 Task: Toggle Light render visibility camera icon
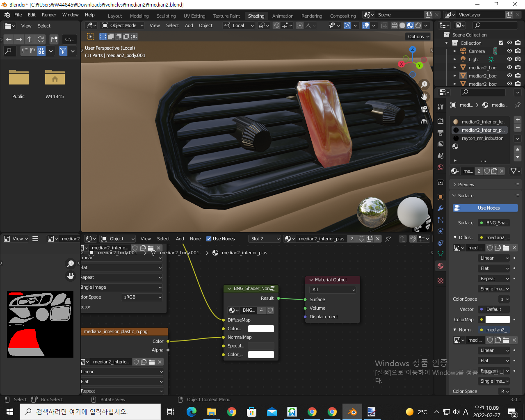click(518, 59)
